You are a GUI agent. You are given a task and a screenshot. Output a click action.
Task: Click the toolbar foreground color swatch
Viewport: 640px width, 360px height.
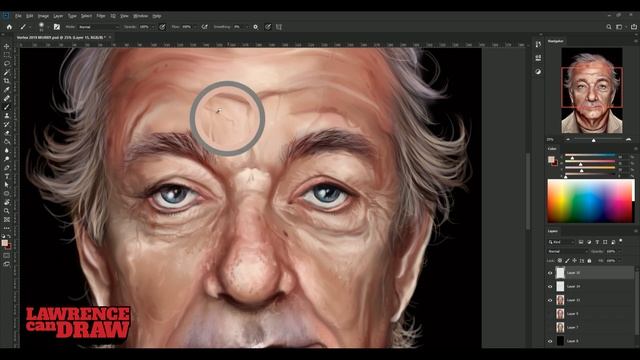coord(4,243)
